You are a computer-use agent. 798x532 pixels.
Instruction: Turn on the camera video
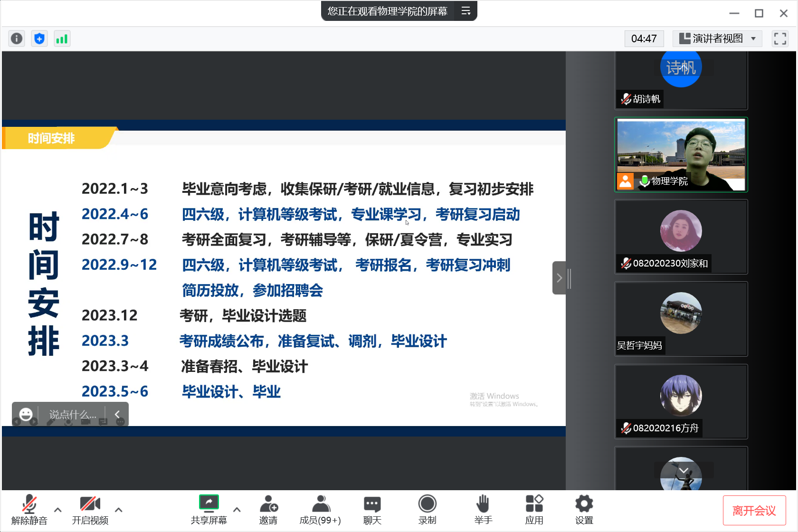point(90,510)
